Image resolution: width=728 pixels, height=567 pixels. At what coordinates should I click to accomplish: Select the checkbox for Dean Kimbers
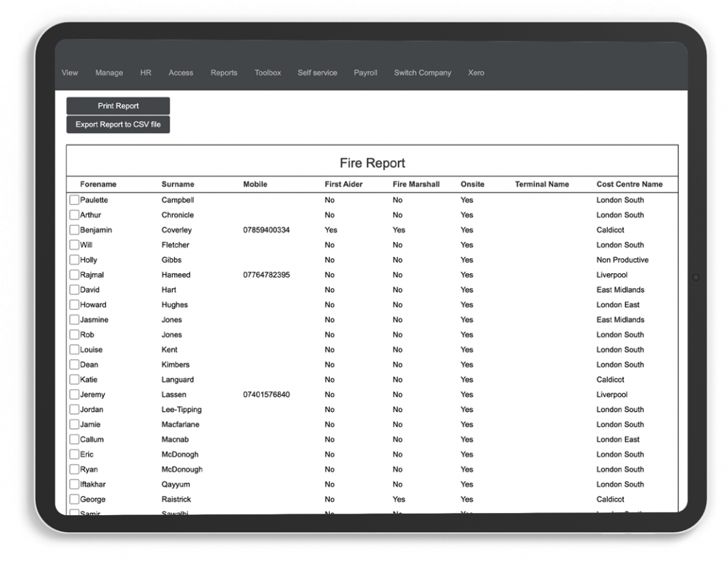tap(74, 364)
